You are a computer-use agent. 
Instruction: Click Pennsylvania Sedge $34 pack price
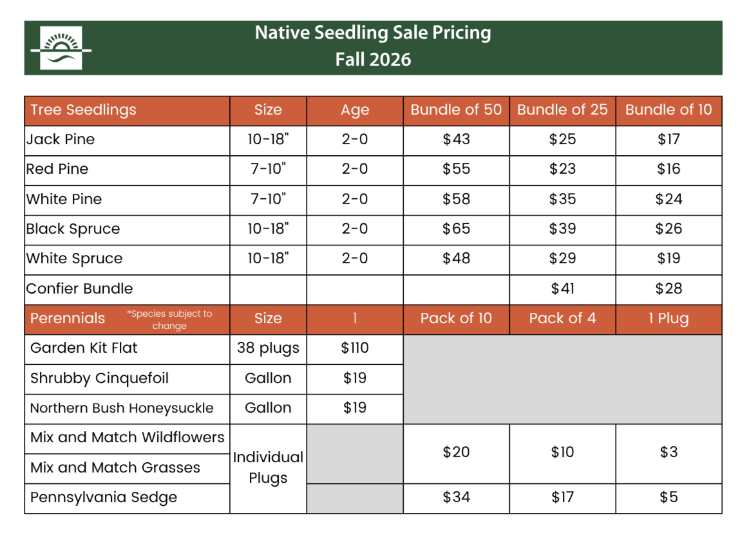pyautogui.click(x=457, y=498)
